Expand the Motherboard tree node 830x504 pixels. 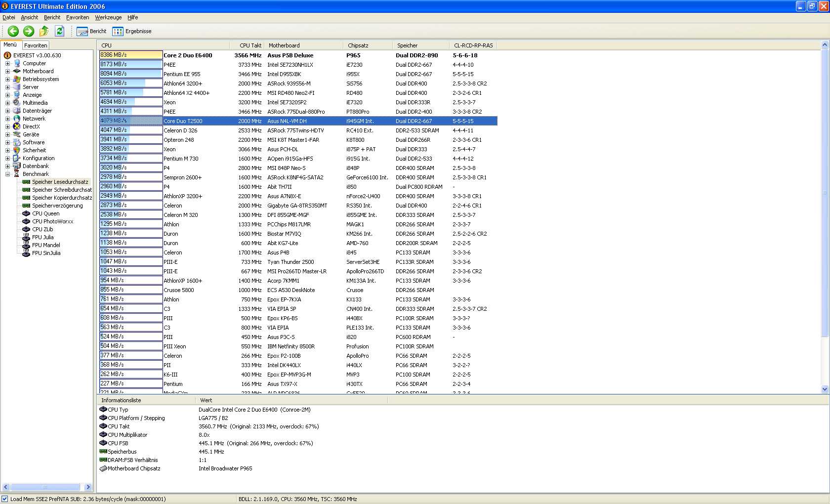pos(7,71)
